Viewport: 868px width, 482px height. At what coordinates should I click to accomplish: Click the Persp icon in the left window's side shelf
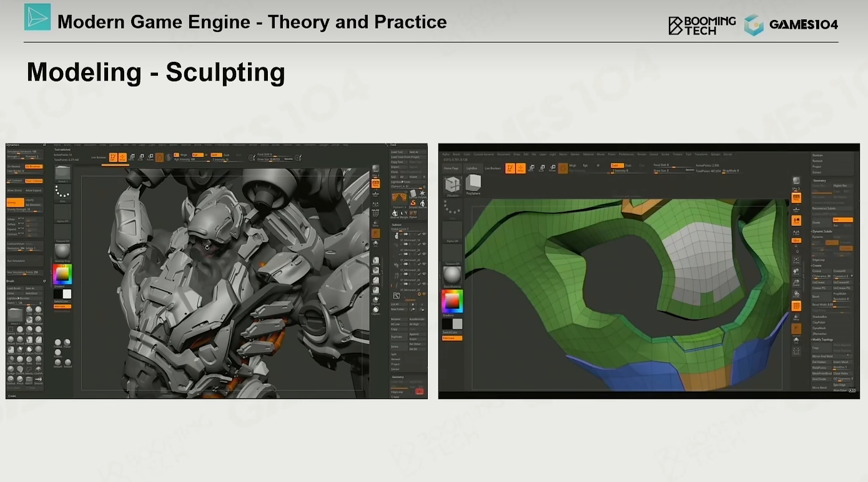[x=376, y=184]
